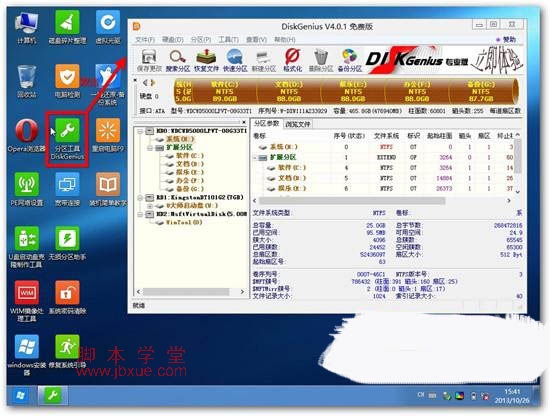Open the 工具(T) menu
550x416 pixels.
coord(228,39)
